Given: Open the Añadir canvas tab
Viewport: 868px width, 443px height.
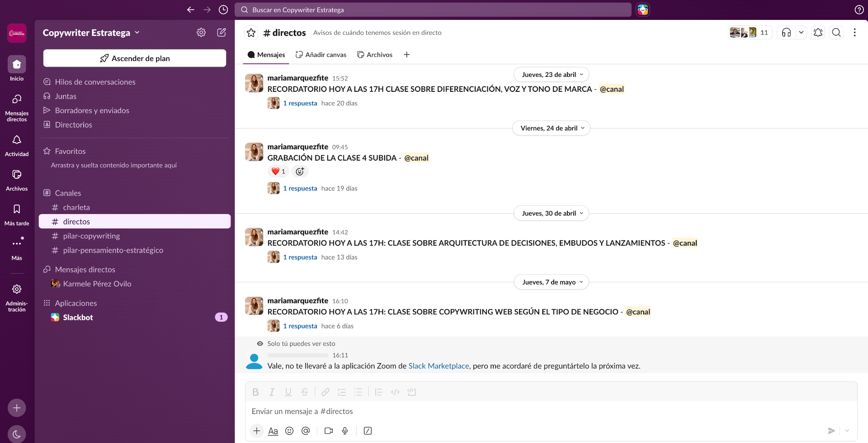Looking at the screenshot, I should [321, 55].
